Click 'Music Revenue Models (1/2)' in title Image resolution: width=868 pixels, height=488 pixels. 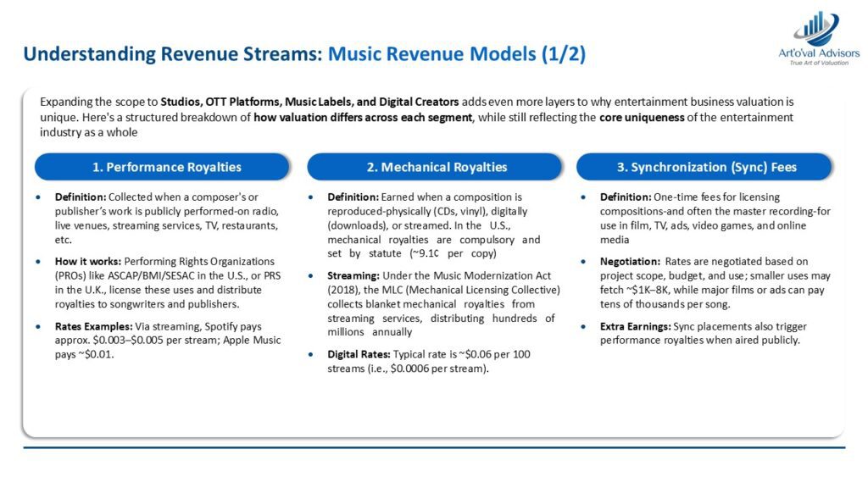point(456,55)
